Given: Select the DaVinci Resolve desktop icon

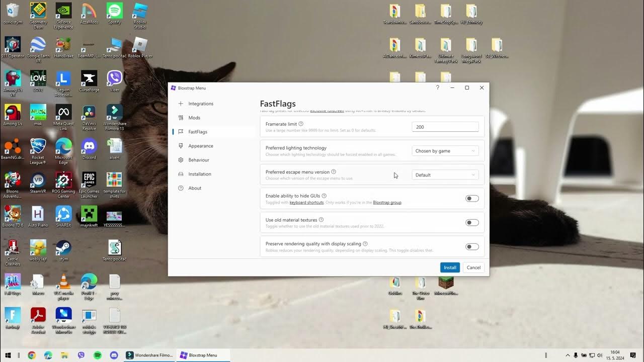Looking at the screenshot, I should tap(89, 118).
